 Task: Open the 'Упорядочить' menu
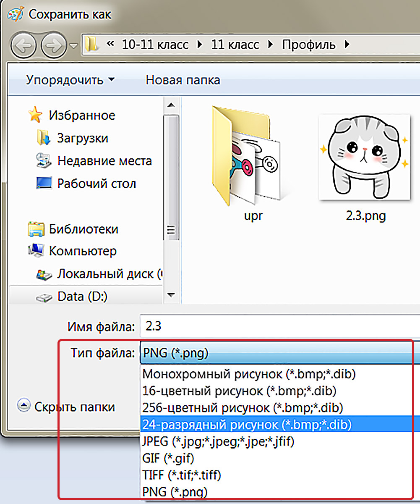[70, 80]
